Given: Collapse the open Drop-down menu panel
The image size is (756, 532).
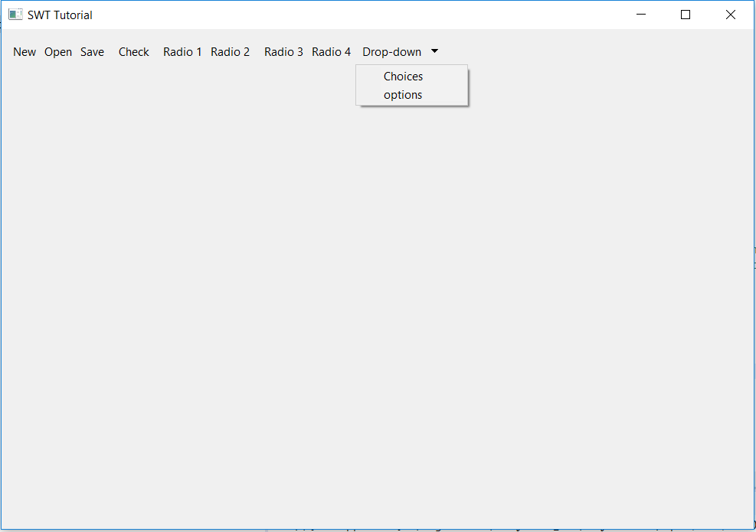Looking at the screenshot, I should coord(434,51).
